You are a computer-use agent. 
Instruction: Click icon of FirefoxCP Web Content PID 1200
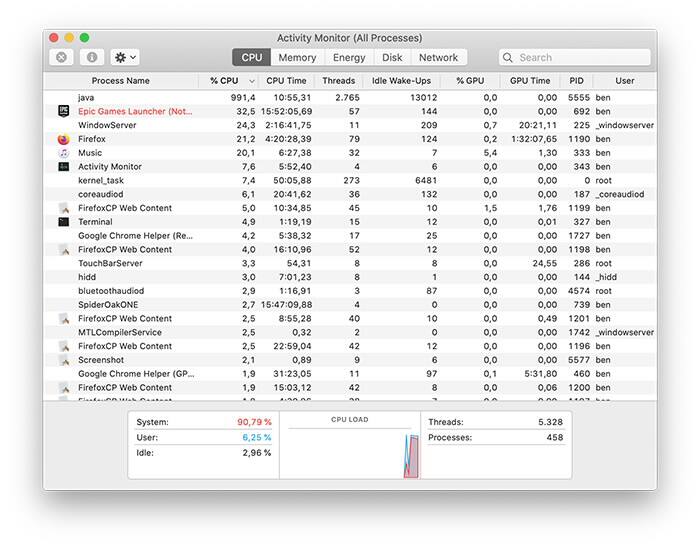pos(64,388)
